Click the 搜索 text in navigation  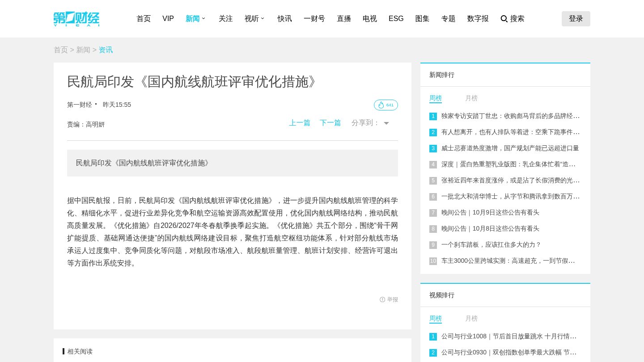(x=517, y=19)
